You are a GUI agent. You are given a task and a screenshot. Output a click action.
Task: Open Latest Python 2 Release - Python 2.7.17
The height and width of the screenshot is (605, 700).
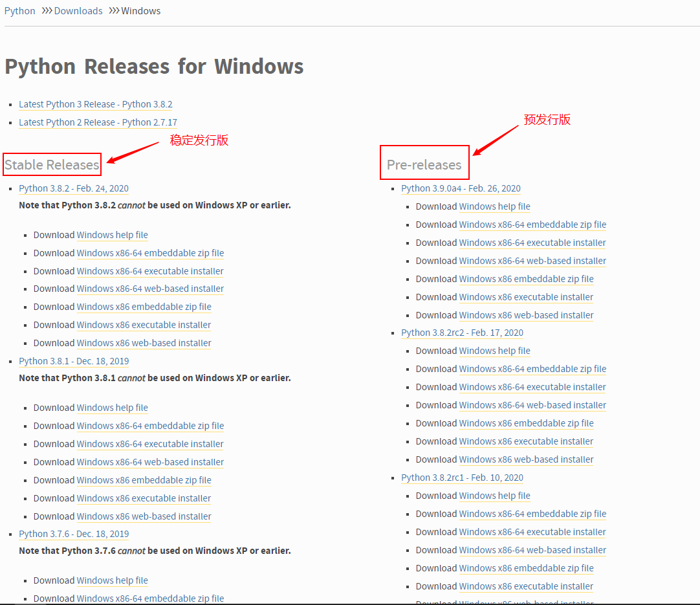[x=98, y=122]
